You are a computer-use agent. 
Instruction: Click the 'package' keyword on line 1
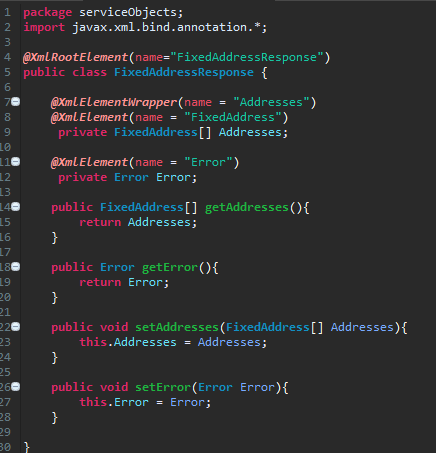tap(48, 13)
